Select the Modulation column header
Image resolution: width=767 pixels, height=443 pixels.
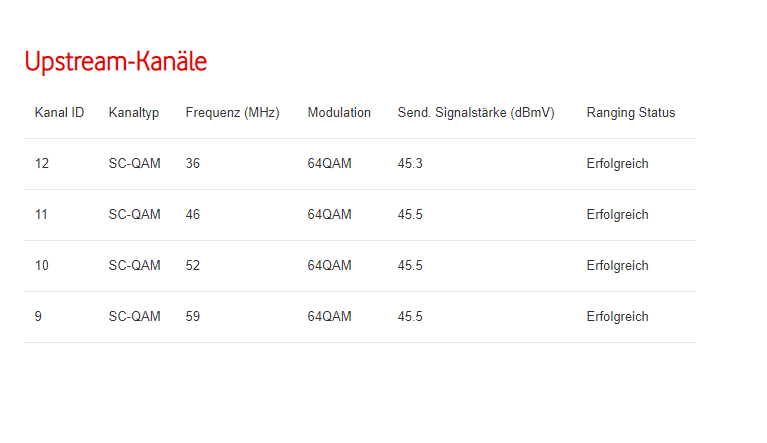pyautogui.click(x=339, y=113)
